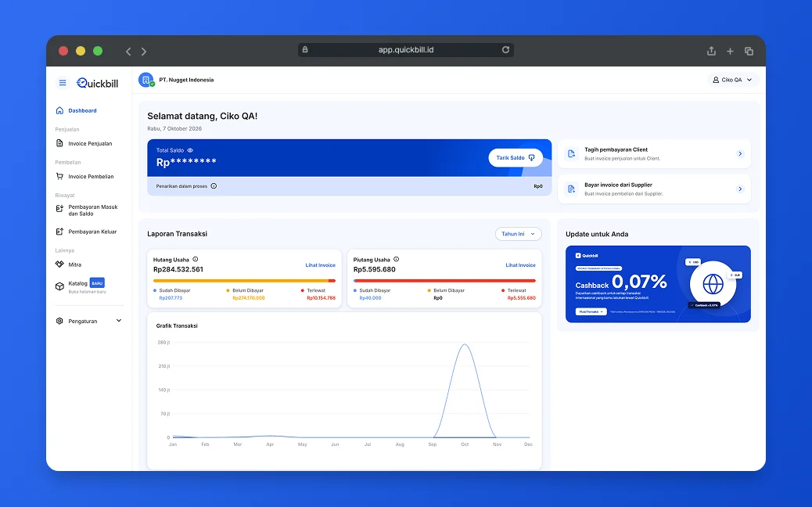Click the Selamat datang, Ciko QA! heading

202,117
